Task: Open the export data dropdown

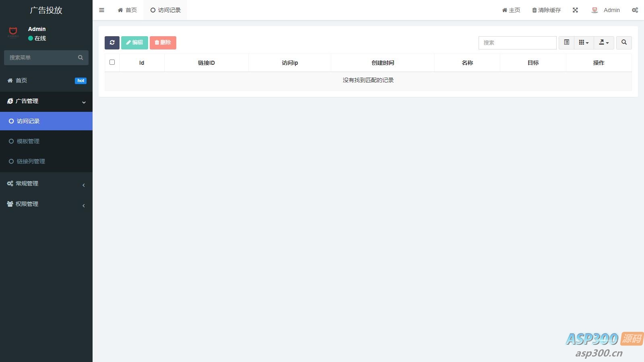Action: tap(604, 43)
